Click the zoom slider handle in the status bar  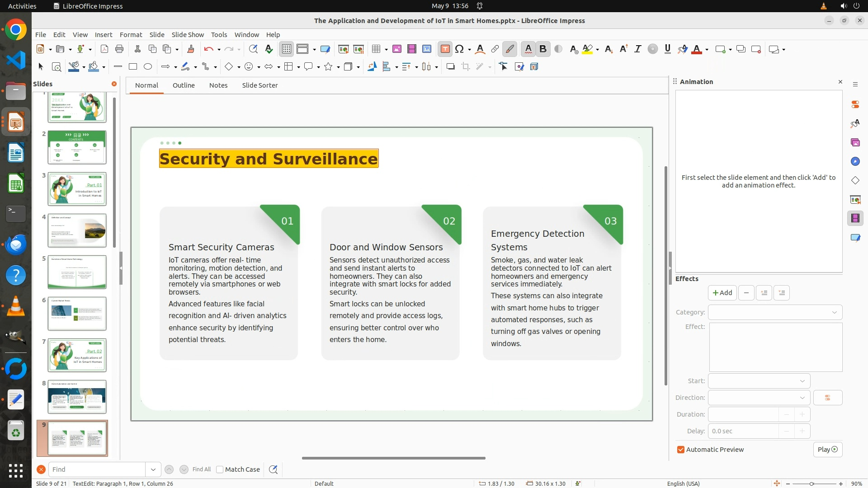[811, 483]
